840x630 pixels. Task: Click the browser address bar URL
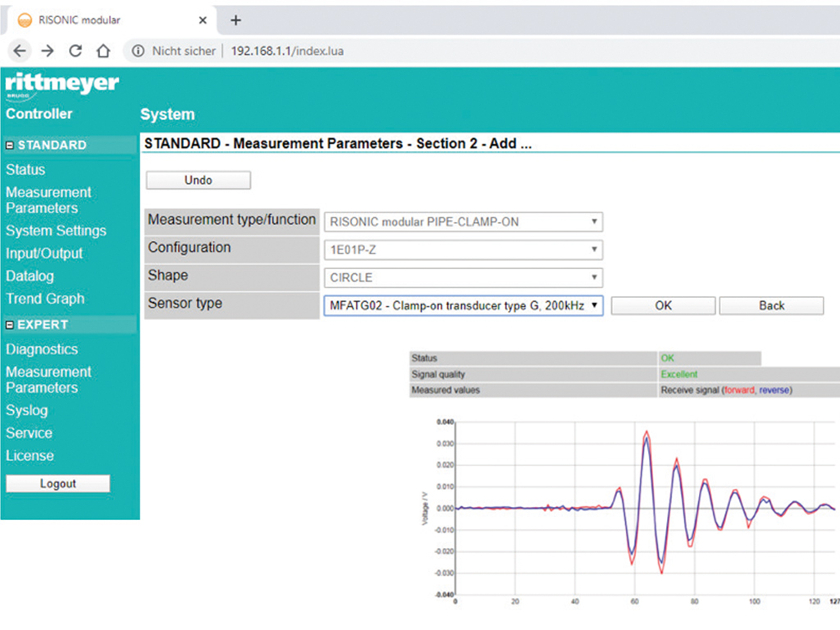tap(287, 51)
